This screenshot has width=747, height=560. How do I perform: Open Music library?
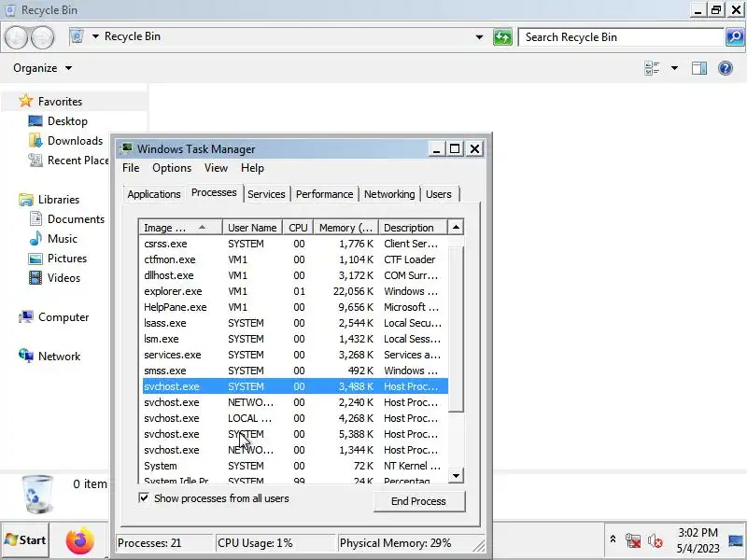(x=62, y=239)
